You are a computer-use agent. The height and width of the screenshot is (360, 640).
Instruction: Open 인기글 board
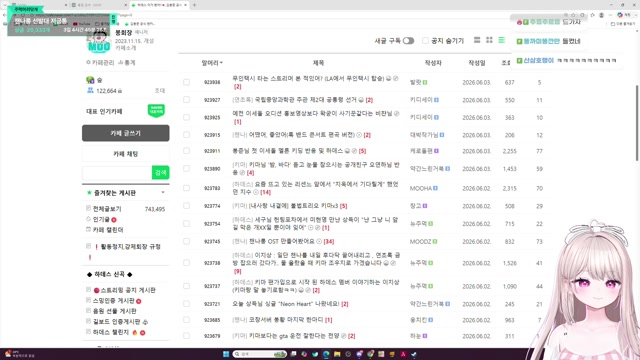[101, 220]
